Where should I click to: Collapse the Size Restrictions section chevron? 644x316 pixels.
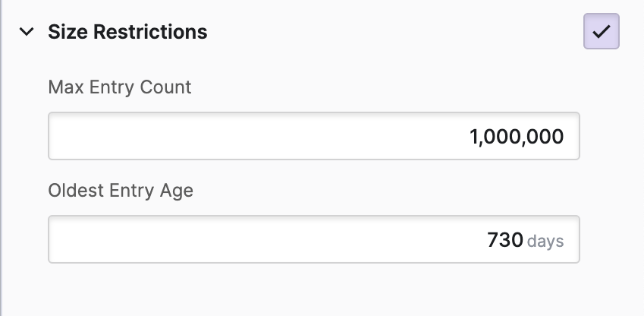coord(27,32)
